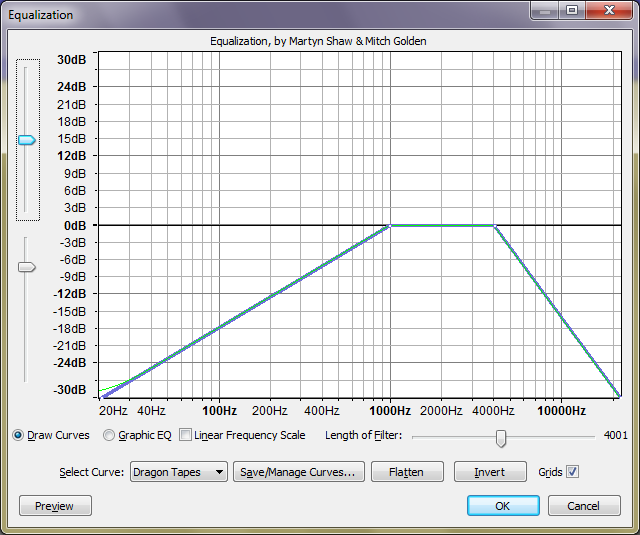This screenshot has width=640, height=535.
Task: Confirm with the OK button
Action: click(503, 506)
